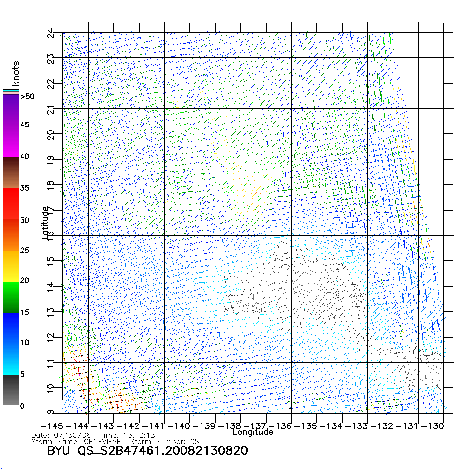Click the BYU QS_S2B47461.20082130820 title text
This screenshot has width=476, height=470.
(147, 451)
